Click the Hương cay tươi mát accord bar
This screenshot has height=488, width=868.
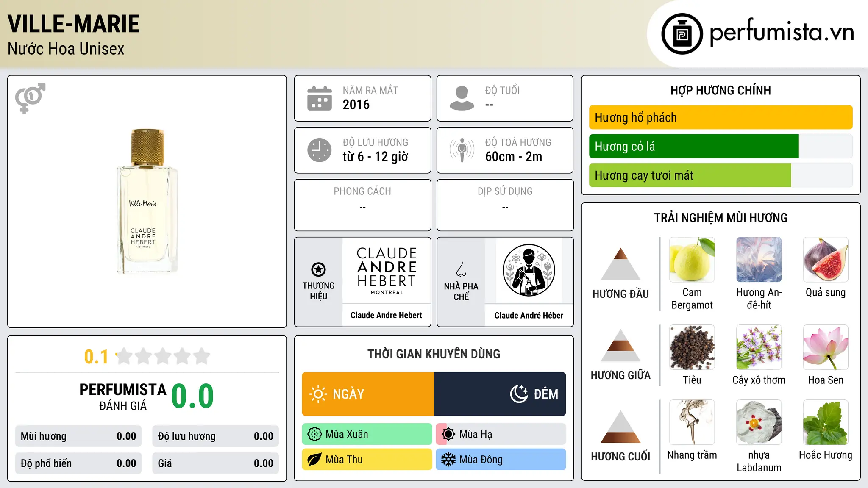(x=721, y=175)
